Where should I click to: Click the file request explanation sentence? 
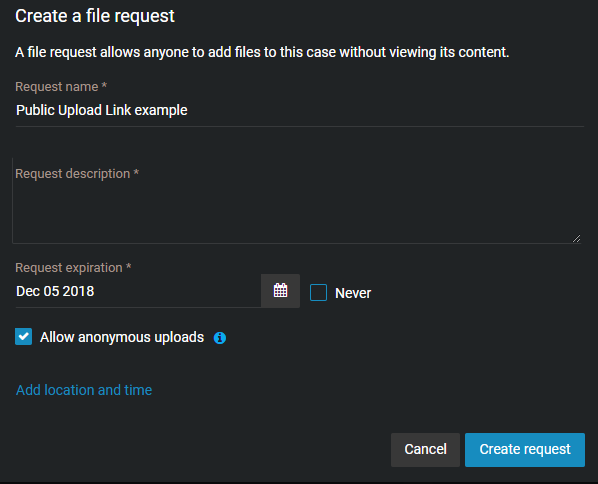coord(262,52)
